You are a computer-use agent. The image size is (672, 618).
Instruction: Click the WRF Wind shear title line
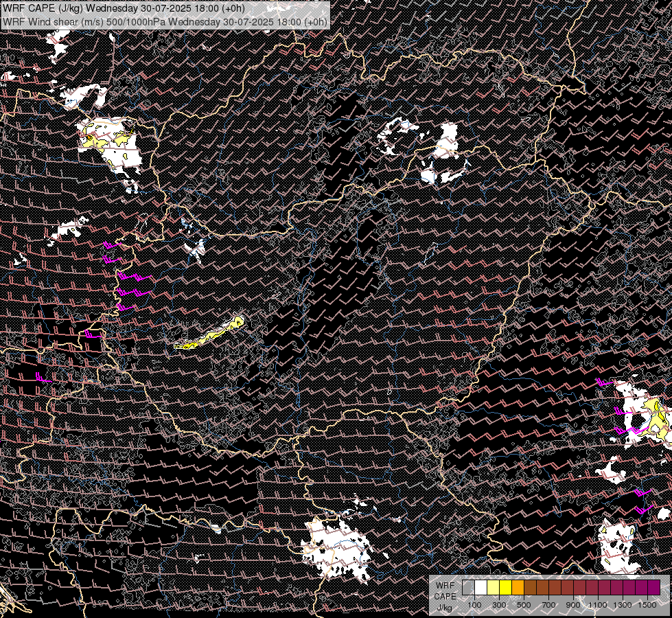click(165, 22)
